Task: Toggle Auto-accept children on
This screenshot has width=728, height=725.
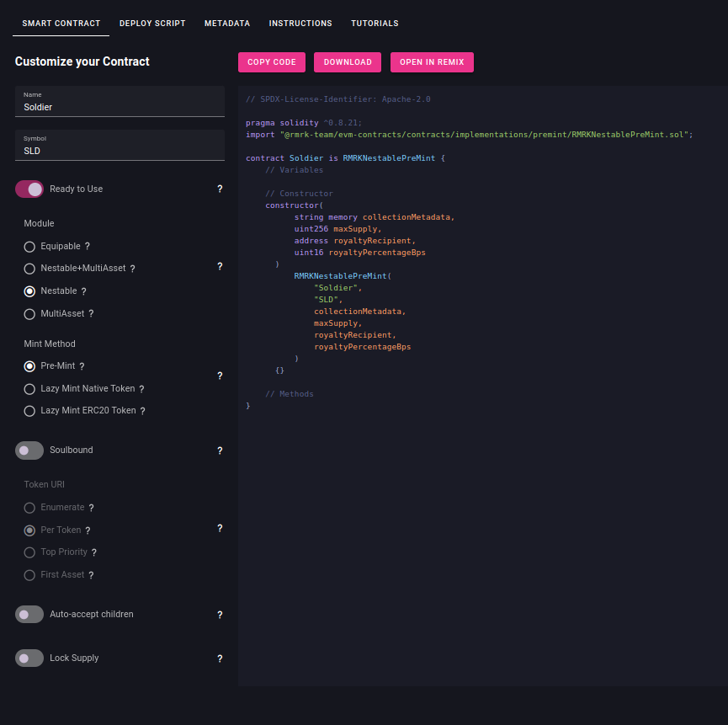Action: coord(29,615)
